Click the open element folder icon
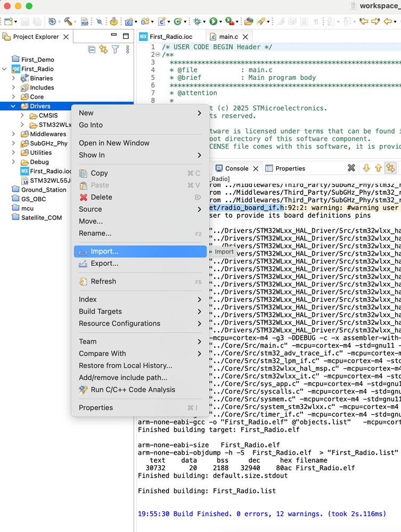401x532 pixels. point(249,22)
